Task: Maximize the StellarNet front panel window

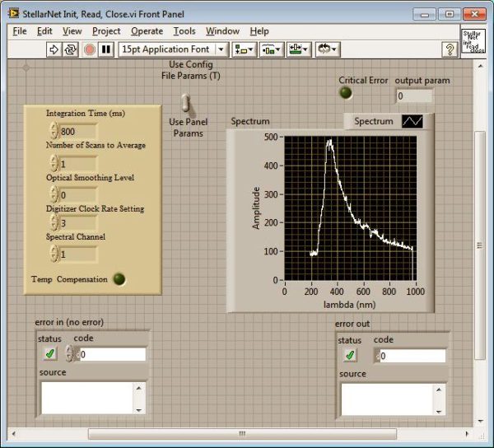Action: point(450,14)
